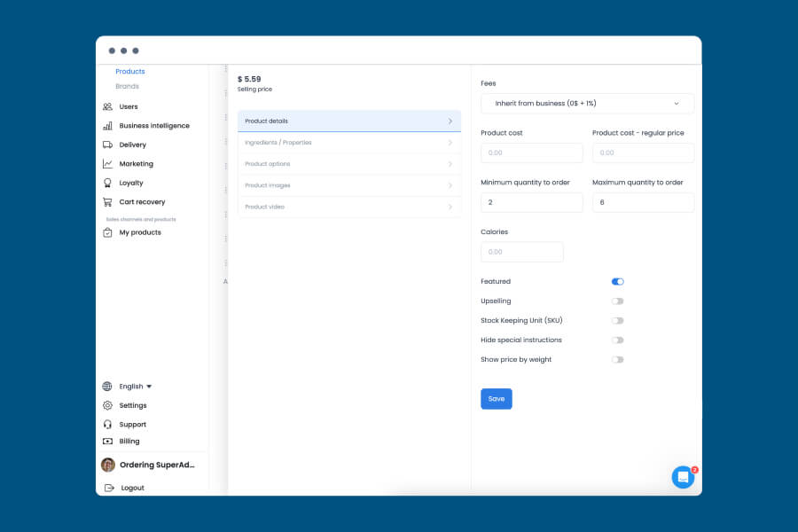Click the Support headset icon

(x=107, y=424)
